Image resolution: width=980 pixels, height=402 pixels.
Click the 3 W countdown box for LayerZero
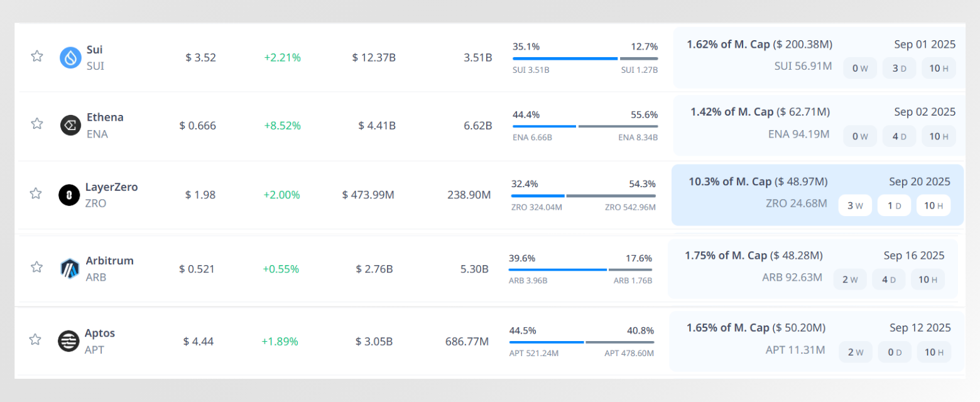[855, 205]
